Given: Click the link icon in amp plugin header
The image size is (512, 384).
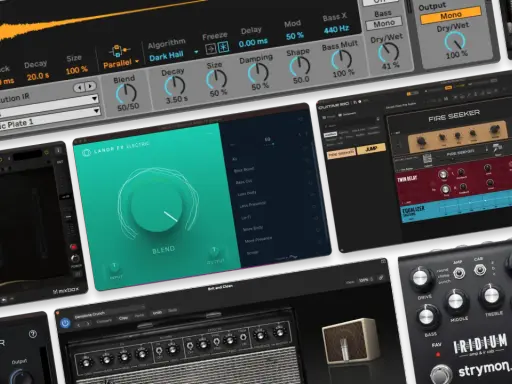Looking at the screenshot, I should click(x=380, y=278).
